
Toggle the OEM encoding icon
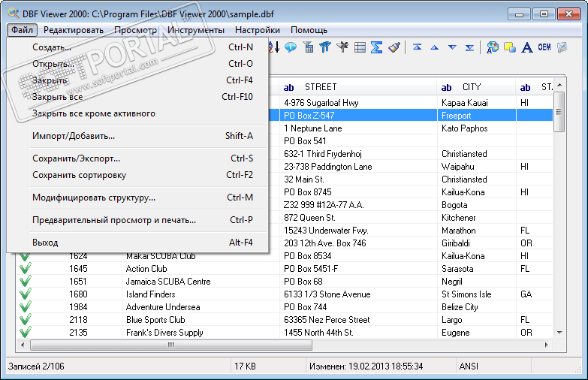(x=544, y=47)
